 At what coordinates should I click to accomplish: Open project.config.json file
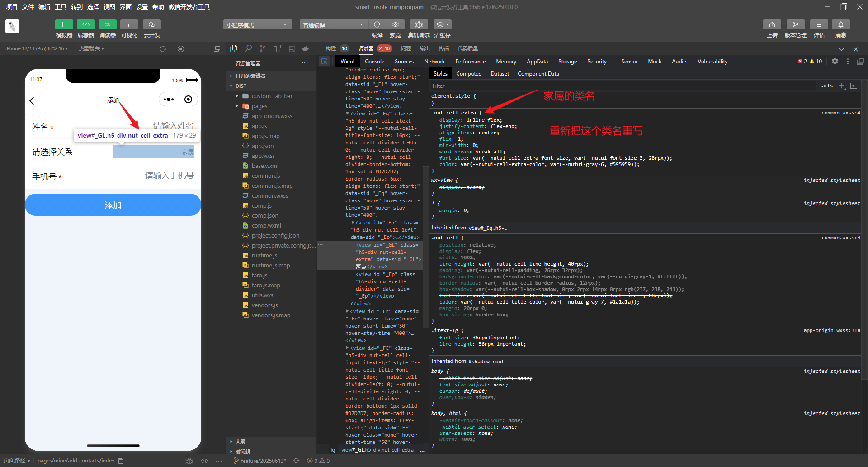point(275,235)
